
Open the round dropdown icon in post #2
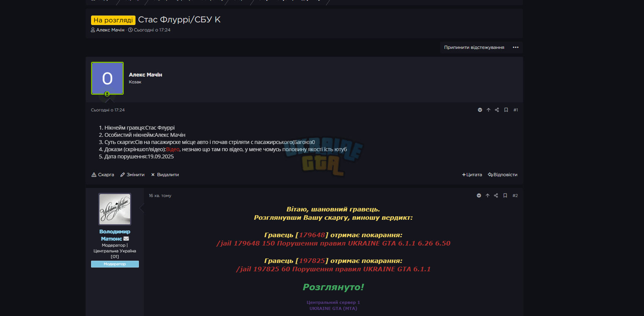(479, 196)
